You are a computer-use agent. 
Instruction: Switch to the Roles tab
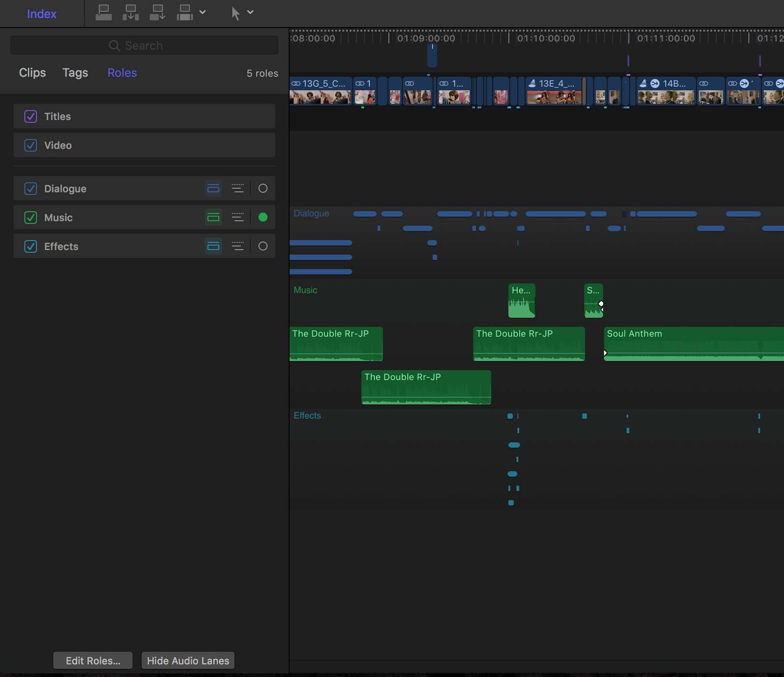point(122,73)
